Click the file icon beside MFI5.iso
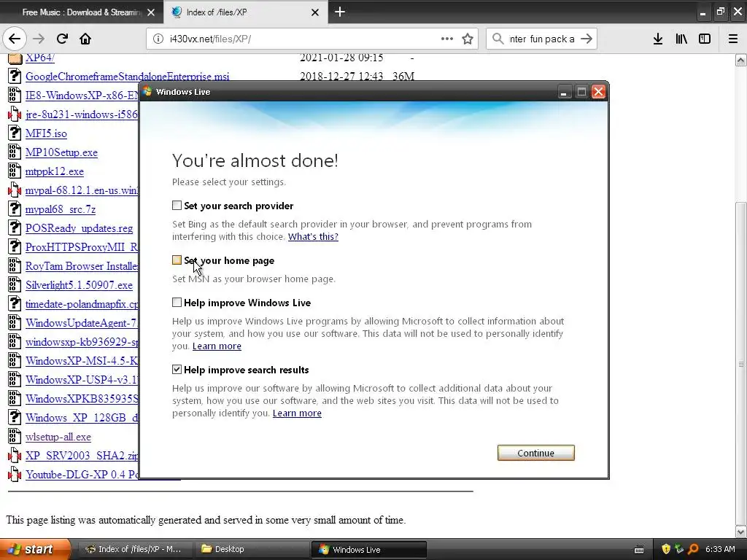The width and height of the screenshot is (747, 560). (x=15, y=133)
